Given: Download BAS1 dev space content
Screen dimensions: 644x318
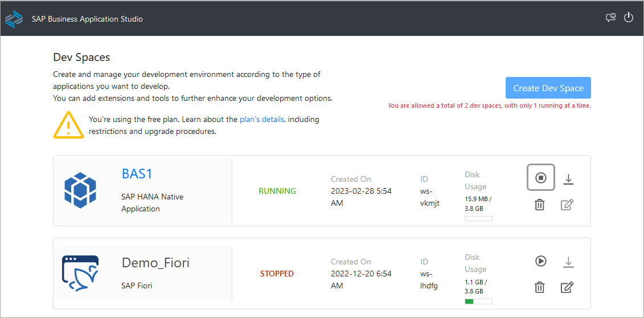Looking at the screenshot, I should coord(568,179).
